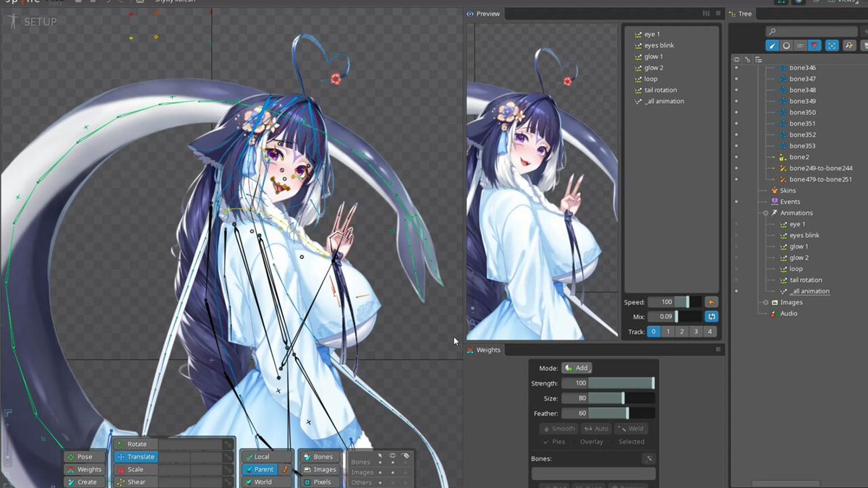Click the Tree search magnifier icon
The height and width of the screenshot is (488, 868).
[773, 32]
